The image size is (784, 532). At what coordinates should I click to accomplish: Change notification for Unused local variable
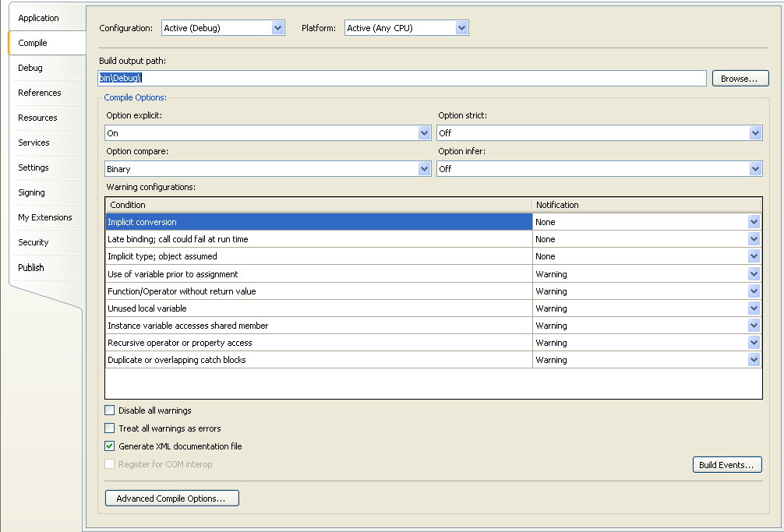(753, 308)
